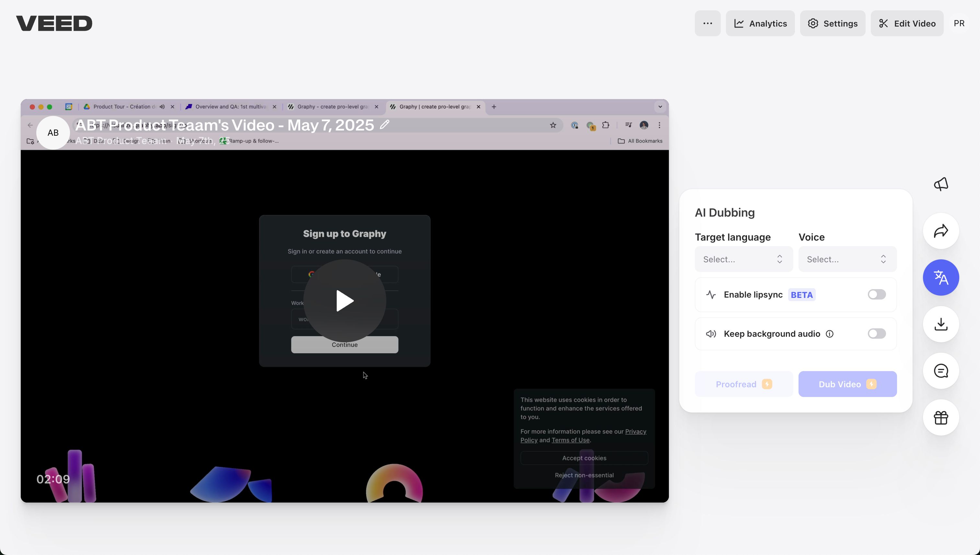Click the info icon next to Keep background audio
This screenshot has height=555, width=980.
(829, 334)
